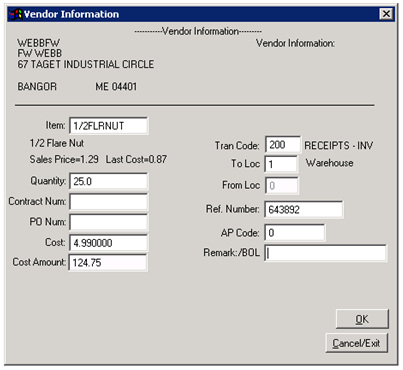Click the city text BANGOR
Image resolution: width=403 pixels, height=370 pixels.
click(37, 87)
